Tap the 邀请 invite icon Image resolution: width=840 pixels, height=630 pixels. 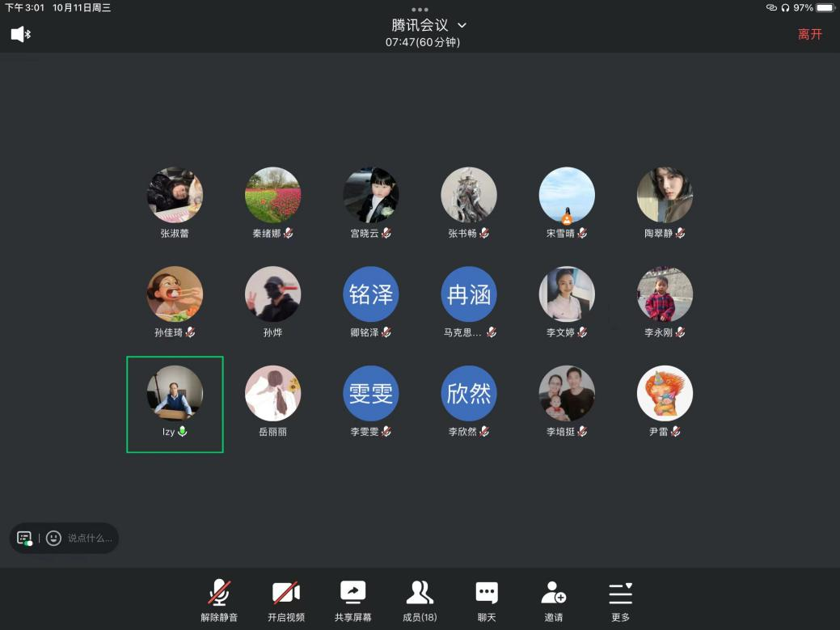point(553,594)
